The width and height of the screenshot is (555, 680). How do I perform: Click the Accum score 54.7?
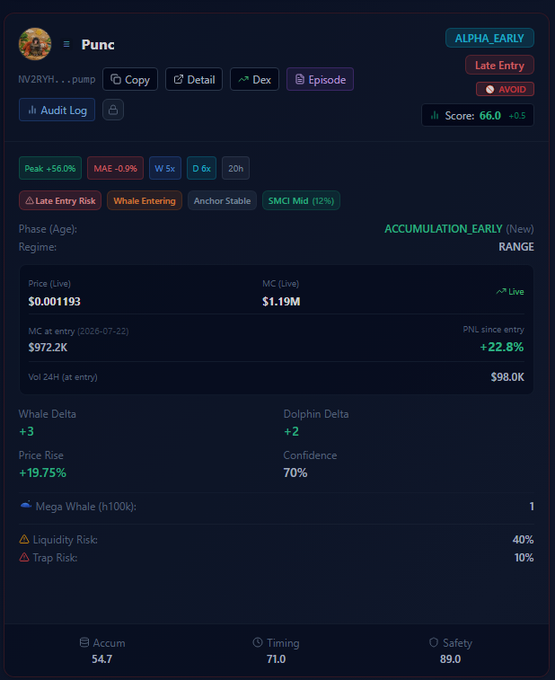point(102,659)
